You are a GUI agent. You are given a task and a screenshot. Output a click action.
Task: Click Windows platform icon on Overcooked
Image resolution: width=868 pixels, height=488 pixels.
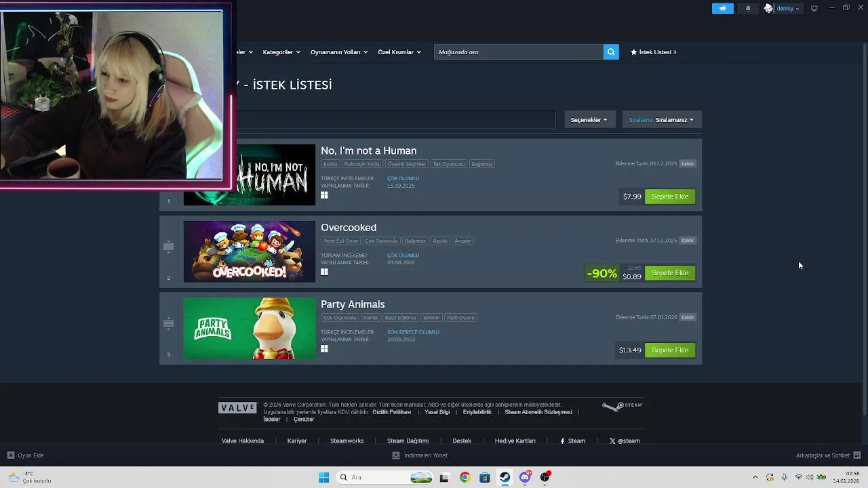click(x=324, y=272)
